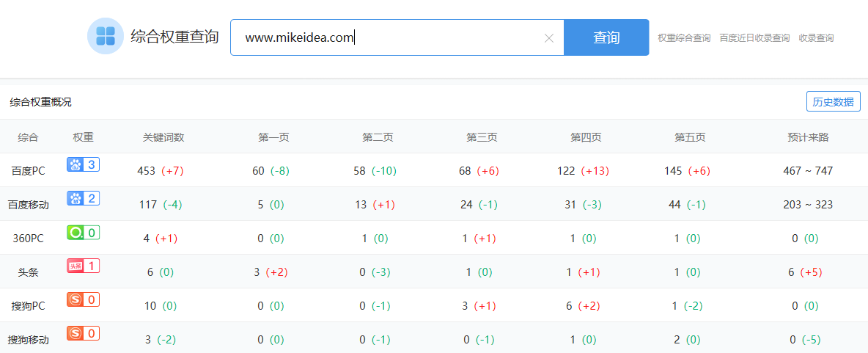
Task: Open the 收录查询 link
Action: coord(816,38)
